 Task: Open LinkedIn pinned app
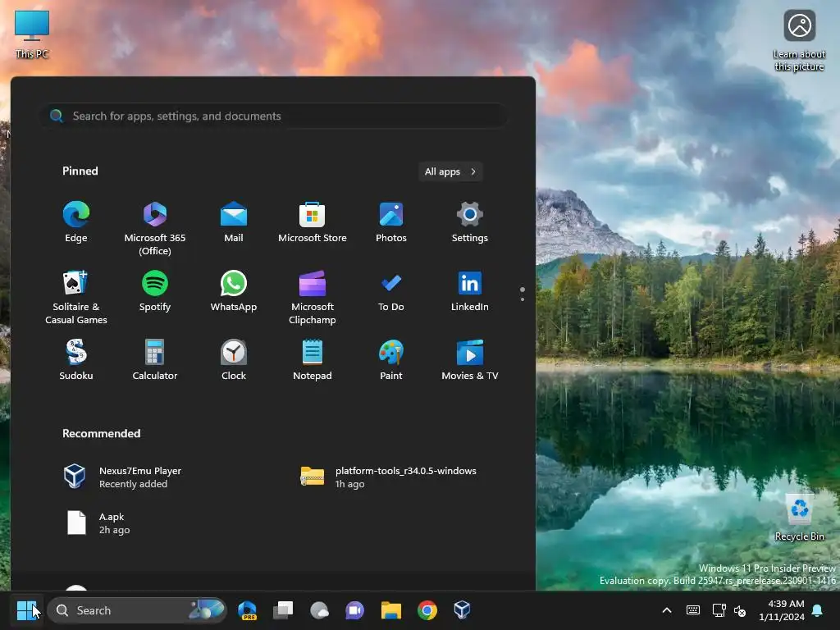pyautogui.click(x=470, y=291)
